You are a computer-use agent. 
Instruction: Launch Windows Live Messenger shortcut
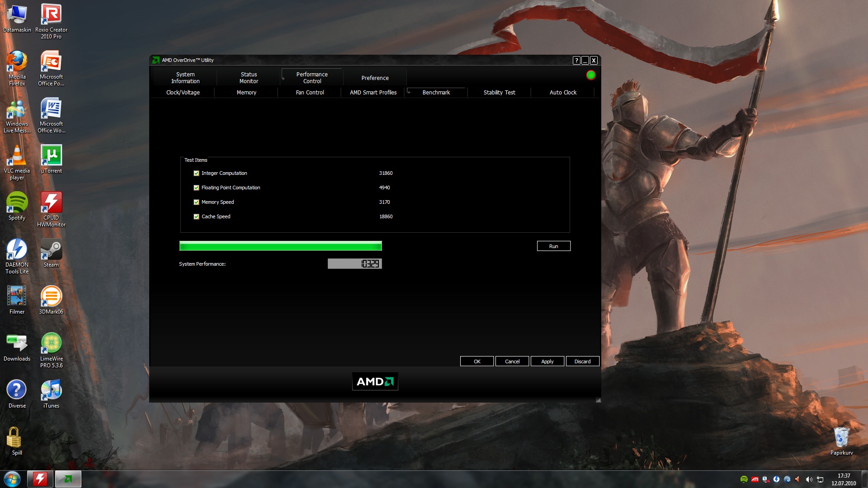[17, 115]
